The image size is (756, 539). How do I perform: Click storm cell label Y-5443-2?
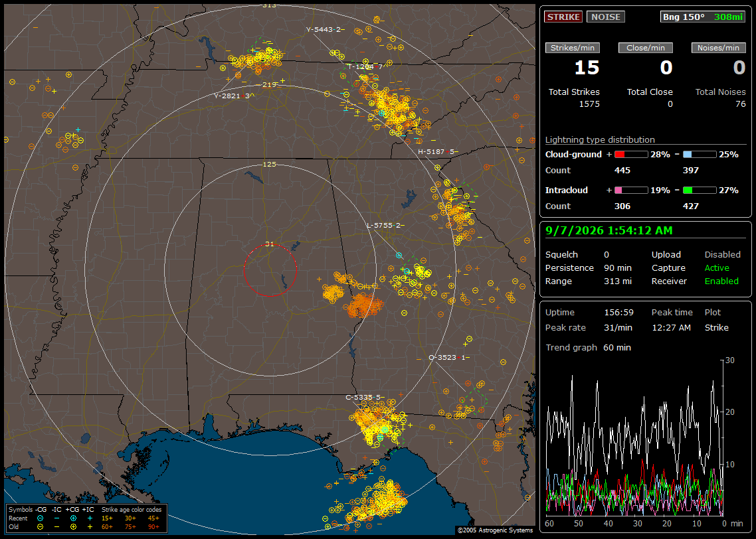pyautogui.click(x=323, y=29)
